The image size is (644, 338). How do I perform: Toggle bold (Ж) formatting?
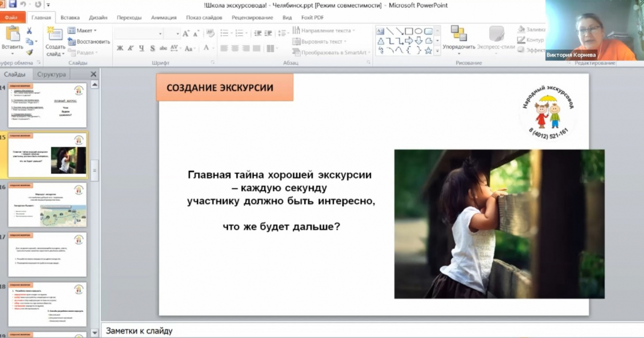(120, 48)
